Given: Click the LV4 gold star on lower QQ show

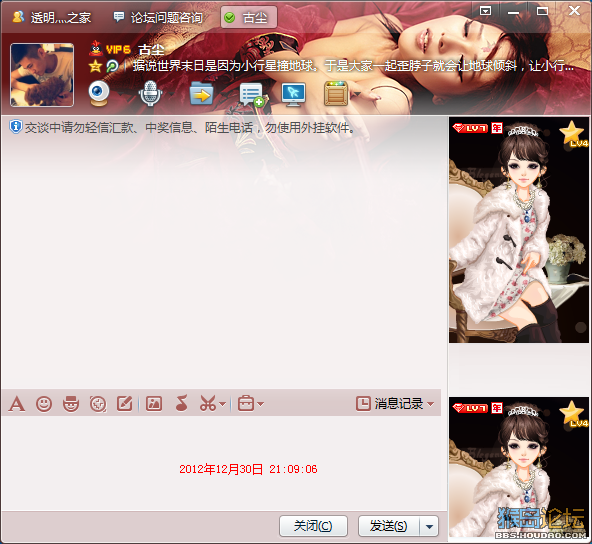Looking at the screenshot, I should click(573, 414).
